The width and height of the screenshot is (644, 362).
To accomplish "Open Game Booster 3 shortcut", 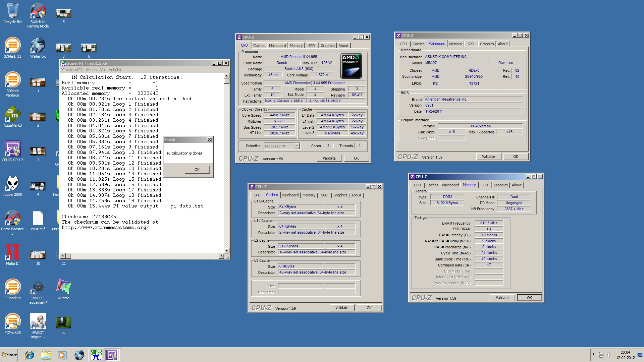I will (12, 222).
